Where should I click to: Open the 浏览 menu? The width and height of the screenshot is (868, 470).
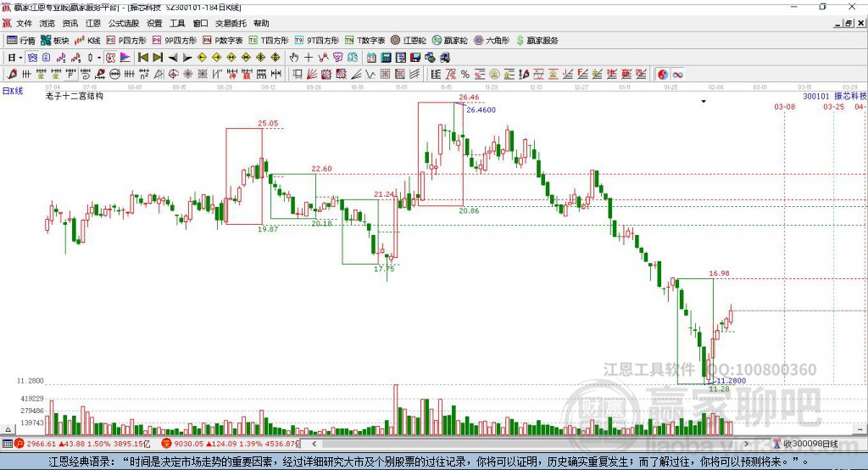(x=47, y=23)
